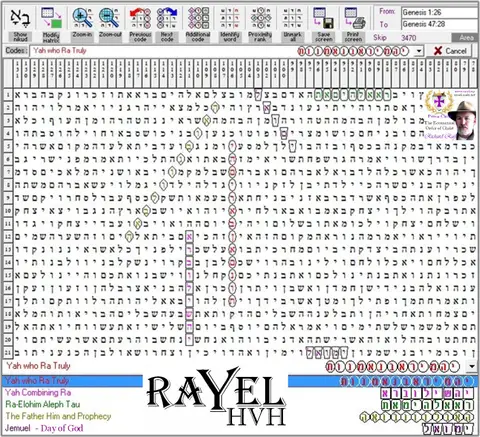480x437 pixels.
Task: Expand the dropdown arrow above the code list
Action: point(472,366)
